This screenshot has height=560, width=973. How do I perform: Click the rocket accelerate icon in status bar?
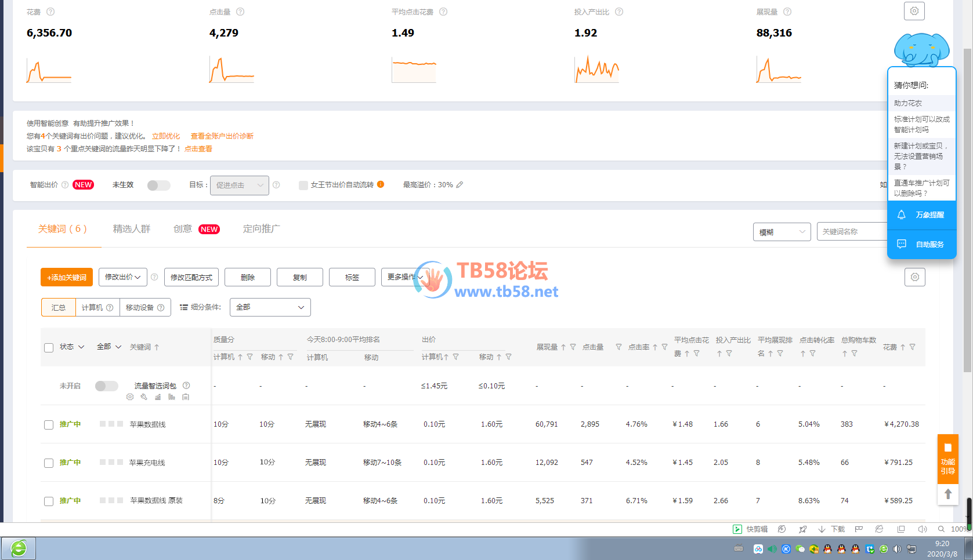pos(802,529)
